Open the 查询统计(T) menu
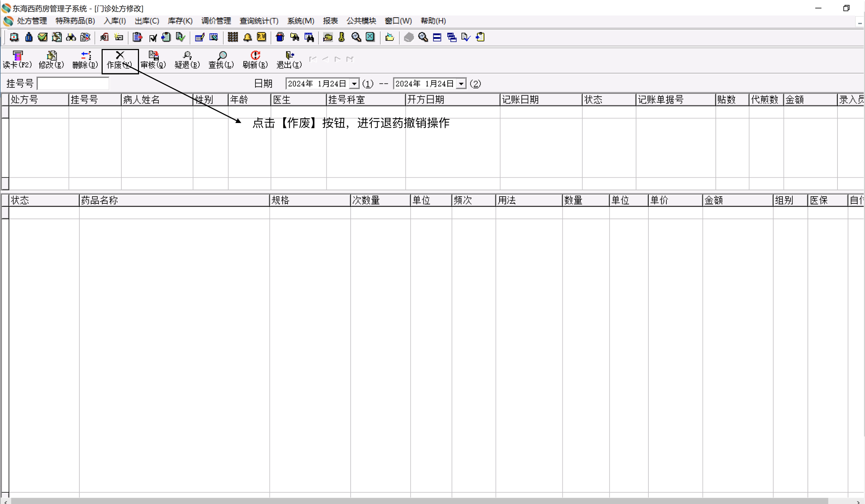This screenshot has width=865, height=504. coord(259,21)
